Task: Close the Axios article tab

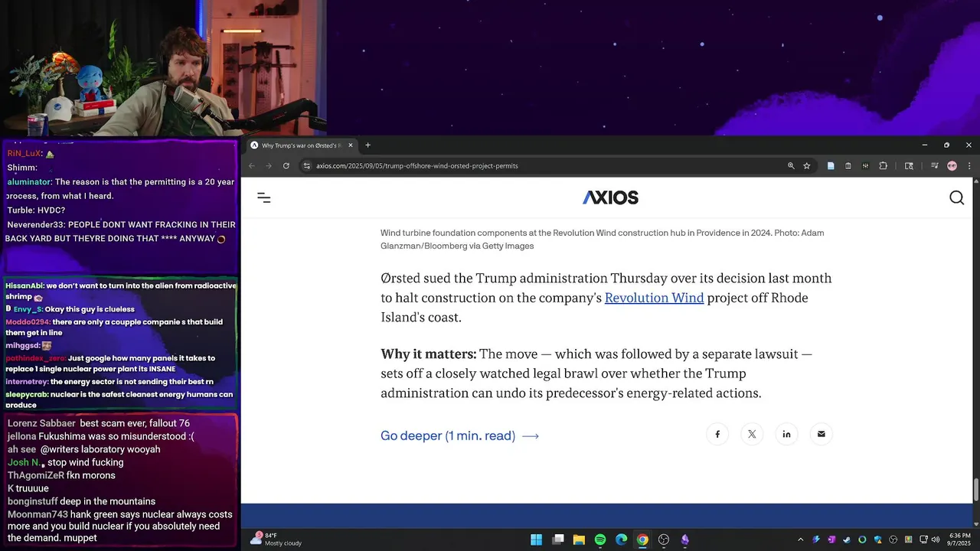Action: click(x=351, y=145)
